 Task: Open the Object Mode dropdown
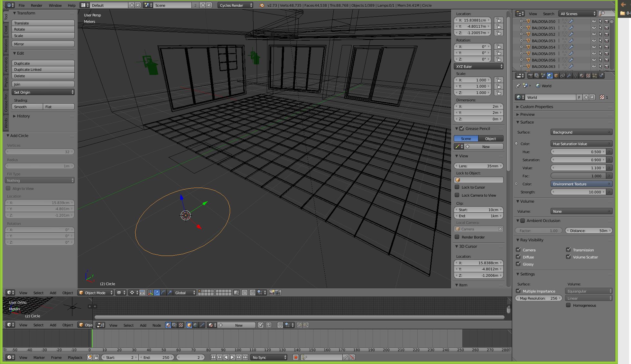(x=96, y=293)
